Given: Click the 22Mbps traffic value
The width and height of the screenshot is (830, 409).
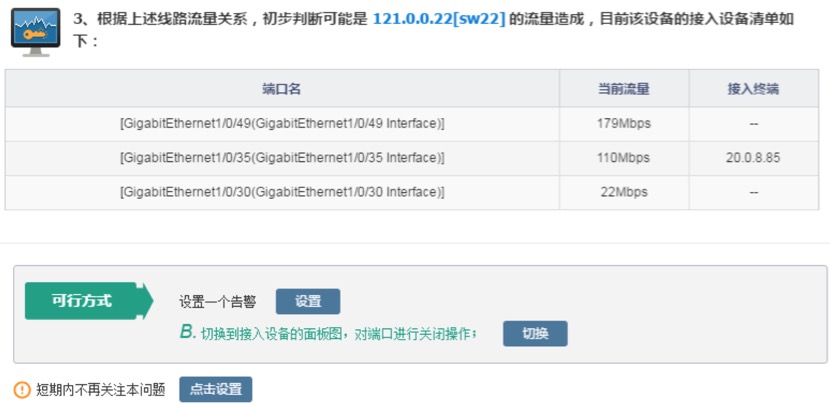Looking at the screenshot, I should [x=623, y=192].
